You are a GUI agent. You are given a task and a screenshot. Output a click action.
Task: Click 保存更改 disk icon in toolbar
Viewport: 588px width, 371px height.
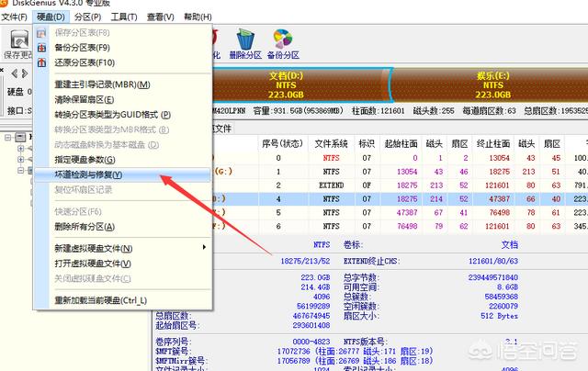[x=19, y=39]
